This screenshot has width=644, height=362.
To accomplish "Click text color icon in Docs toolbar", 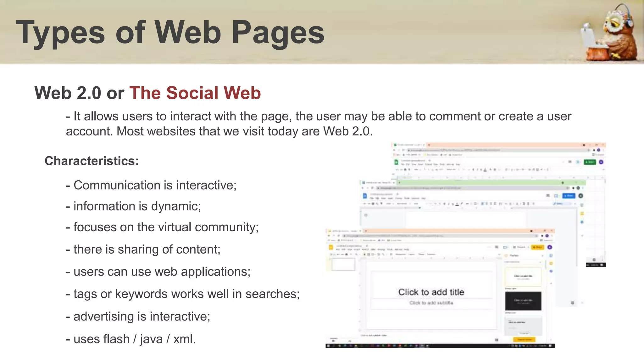I will [457, 204].
